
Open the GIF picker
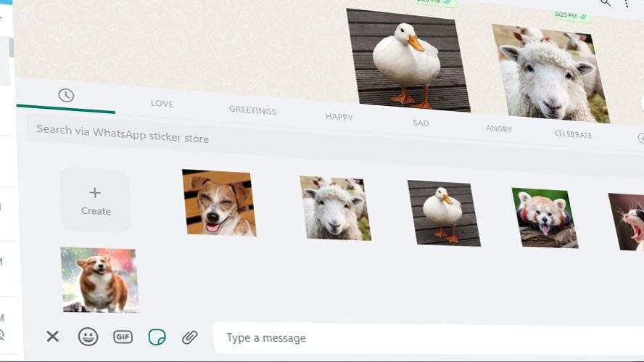tap(123, 337)
